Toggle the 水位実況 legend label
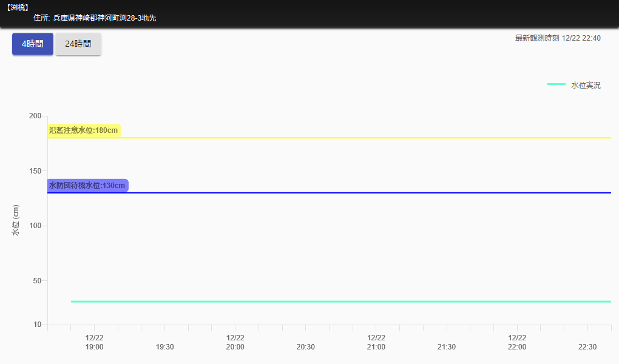Viewport: 619px width, 364px height. [586, 86]
